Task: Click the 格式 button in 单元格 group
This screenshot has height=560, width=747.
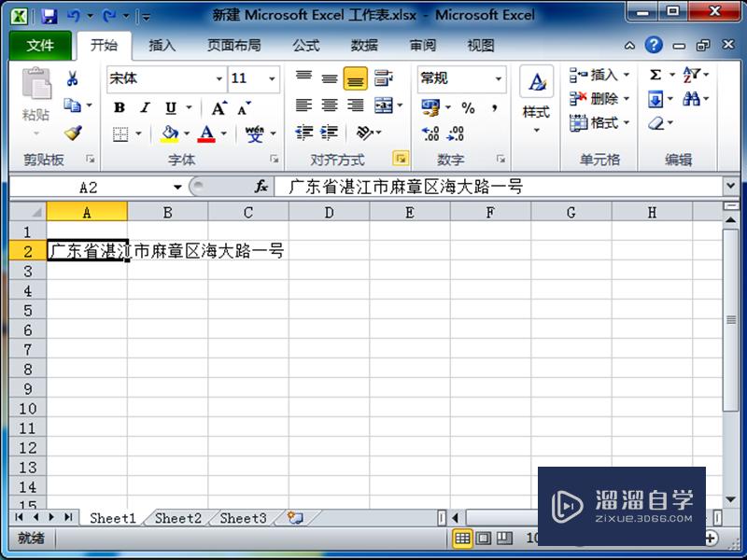Action: 598,123
